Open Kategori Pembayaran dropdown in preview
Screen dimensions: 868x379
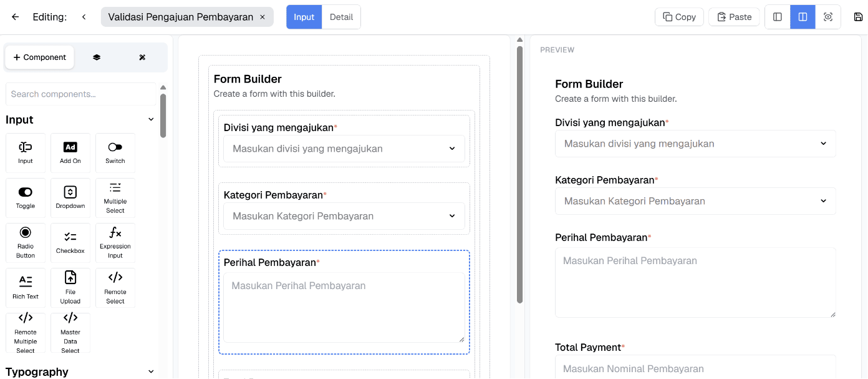tap(695, 201)
